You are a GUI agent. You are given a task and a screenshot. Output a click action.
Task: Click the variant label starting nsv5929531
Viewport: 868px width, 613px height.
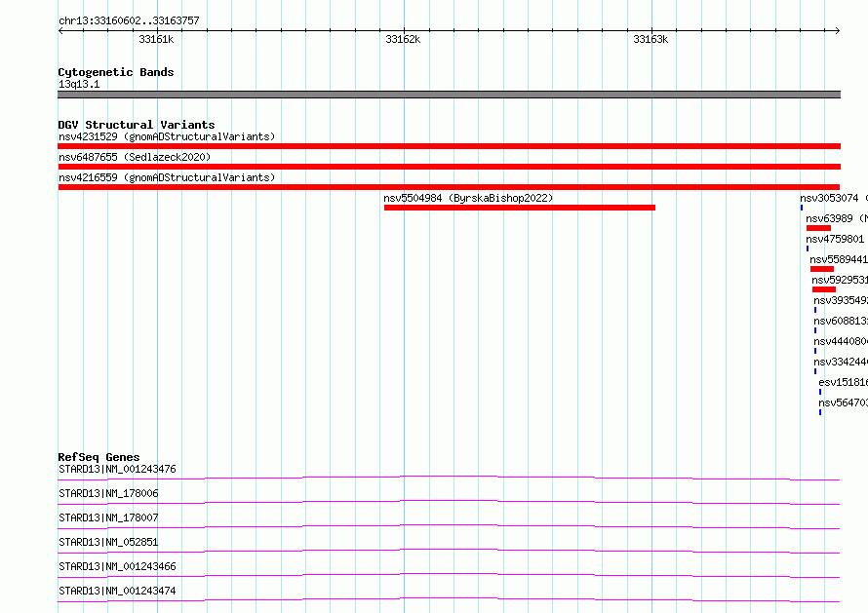tap(840, 280)
